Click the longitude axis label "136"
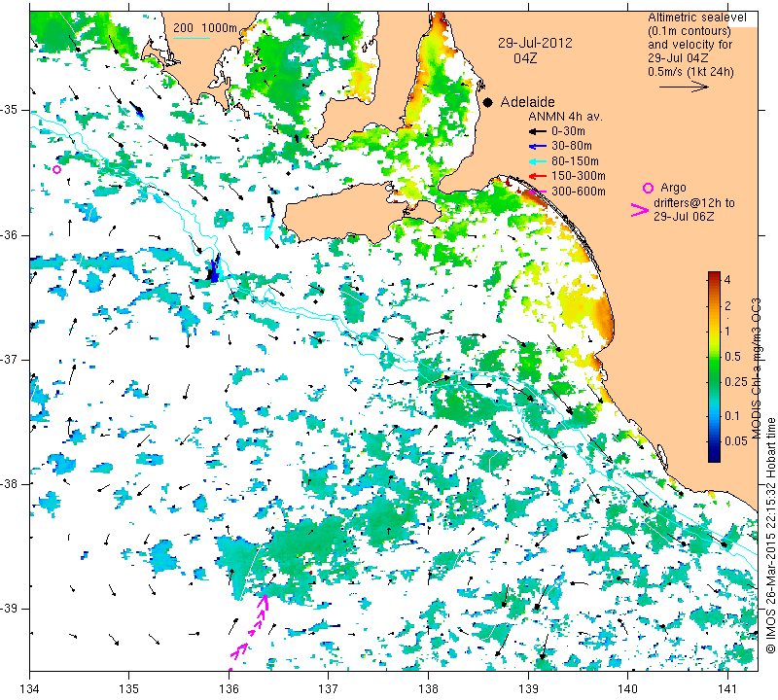This screenshot has width=778, height=700. tap(229, 689)
